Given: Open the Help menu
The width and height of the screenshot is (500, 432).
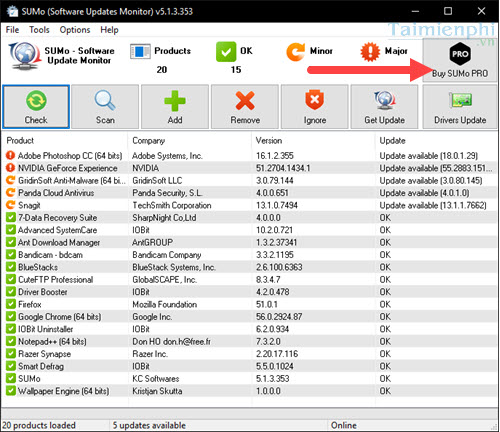Looking at the screenshot, I should [109, 30].
